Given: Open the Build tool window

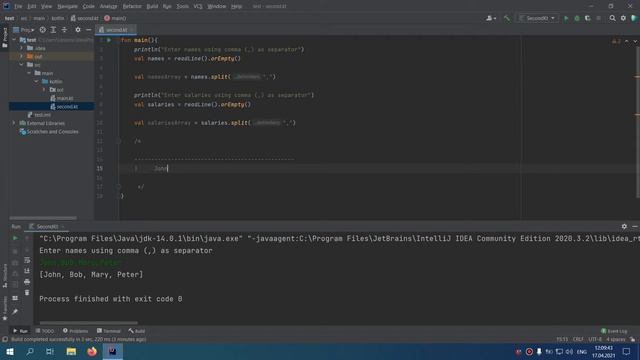Looking at the screenshot, I should [x=137, y=331].
